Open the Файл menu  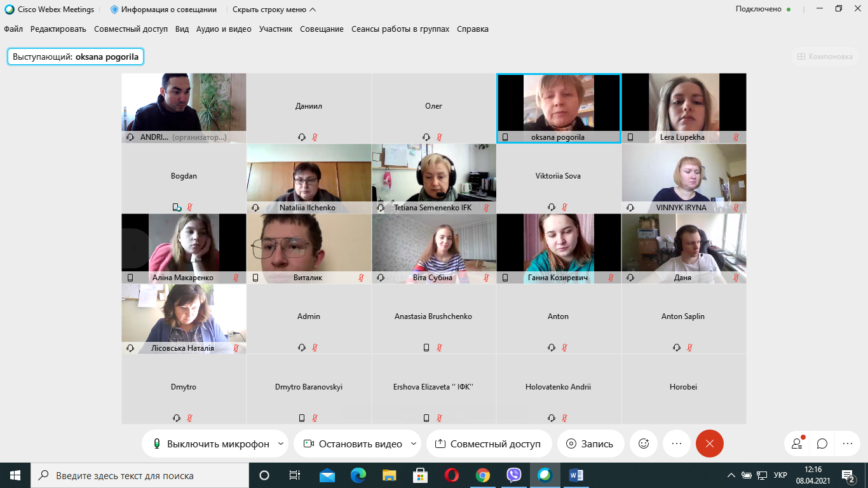point(13,29)
